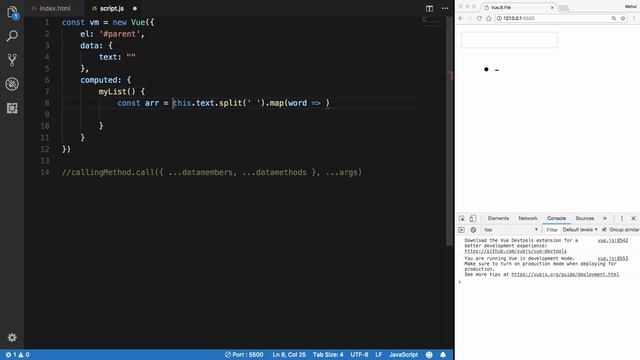
Task: Open the Network DevTools tab
Action: (528, 218)
